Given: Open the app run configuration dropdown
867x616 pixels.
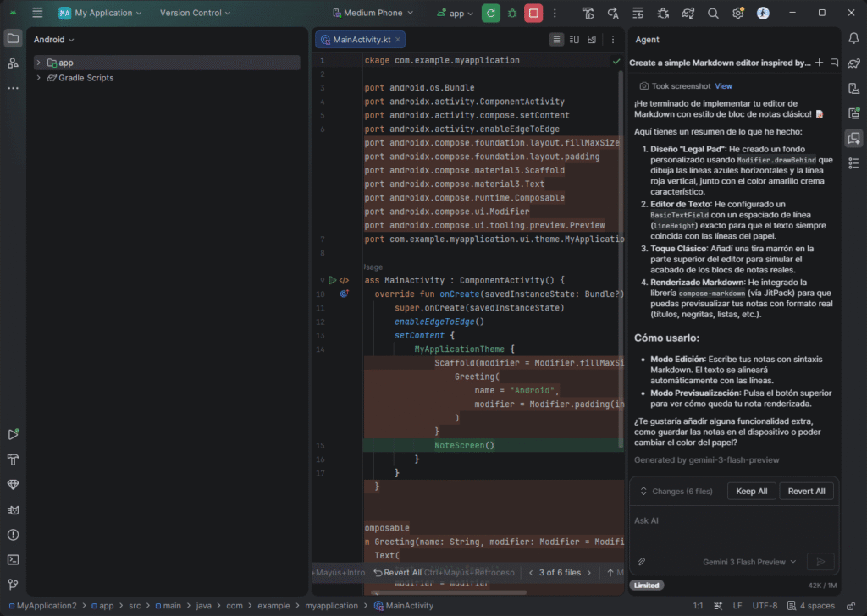Looking at the screenshot, I should pyautogui.click(x=455, y=13).
